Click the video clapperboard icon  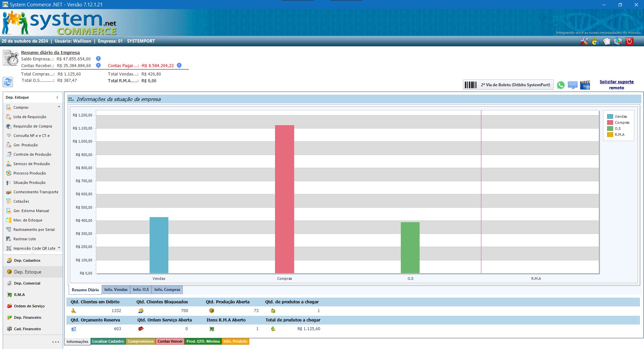[585, 85]
